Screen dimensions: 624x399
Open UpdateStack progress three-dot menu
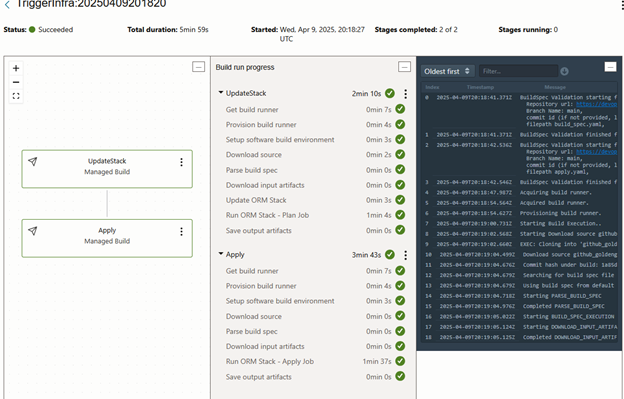(406, 94)
